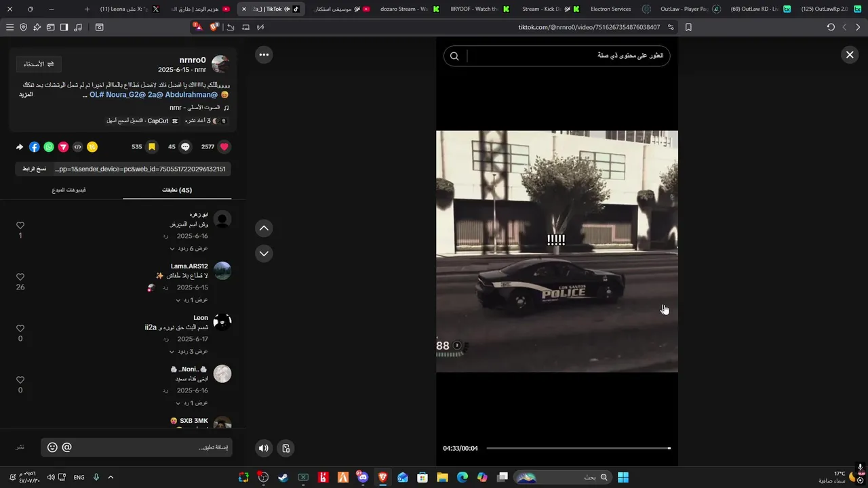The height and width of the screenshot is (488, 868).
Task: Expand the 6 replies under the first comment
Action: click(189, 249)
